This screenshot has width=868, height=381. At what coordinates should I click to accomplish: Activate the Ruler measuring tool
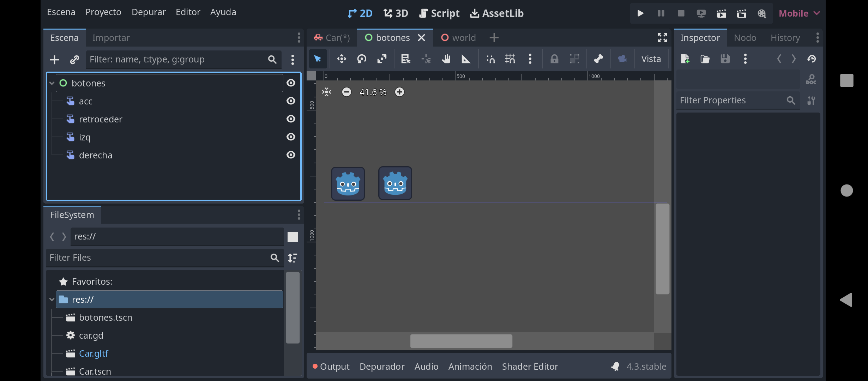[466, 59]
